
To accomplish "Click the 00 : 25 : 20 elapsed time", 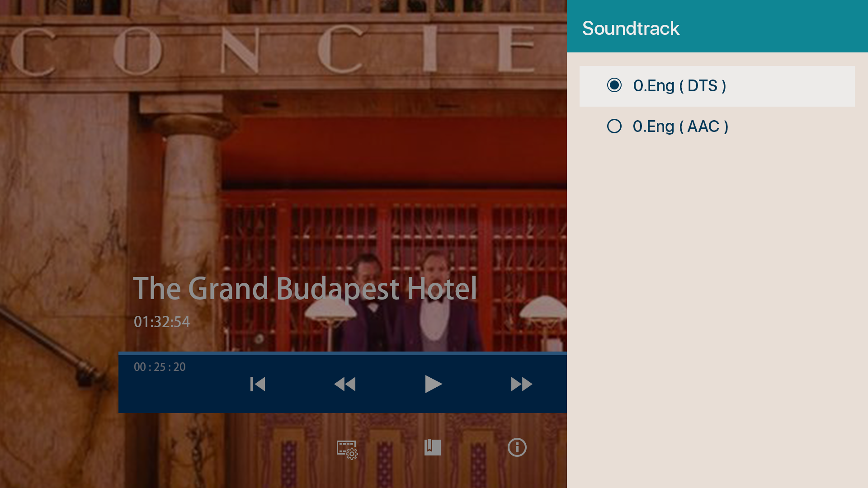I will click(160, 367).
